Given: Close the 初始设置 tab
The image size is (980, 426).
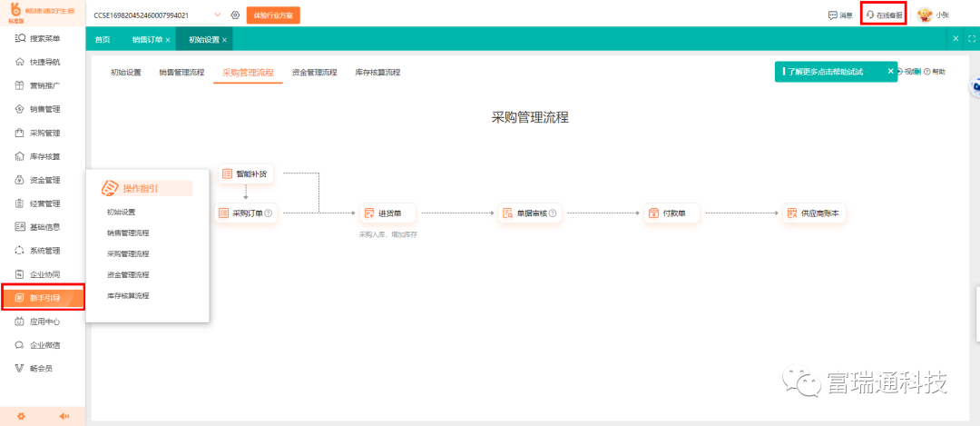Looking at the screenshot, I should tap(224, 40).
